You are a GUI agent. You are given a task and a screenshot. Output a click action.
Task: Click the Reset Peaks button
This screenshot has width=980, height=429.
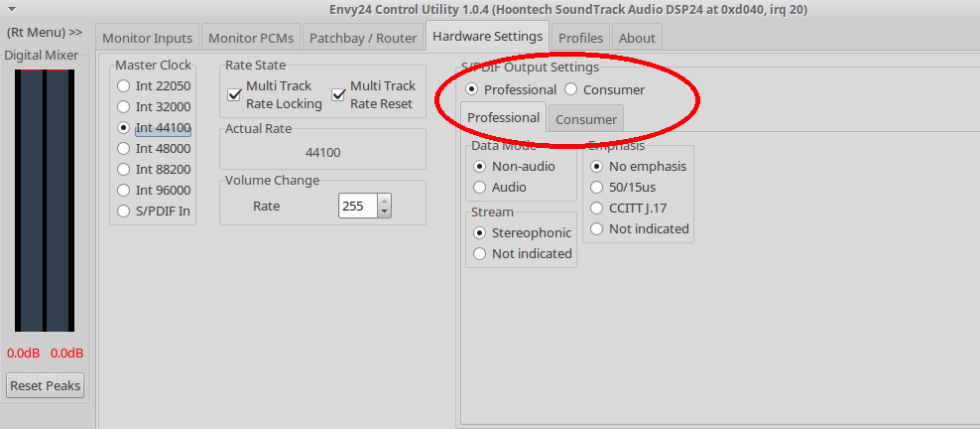click(46, 385)
